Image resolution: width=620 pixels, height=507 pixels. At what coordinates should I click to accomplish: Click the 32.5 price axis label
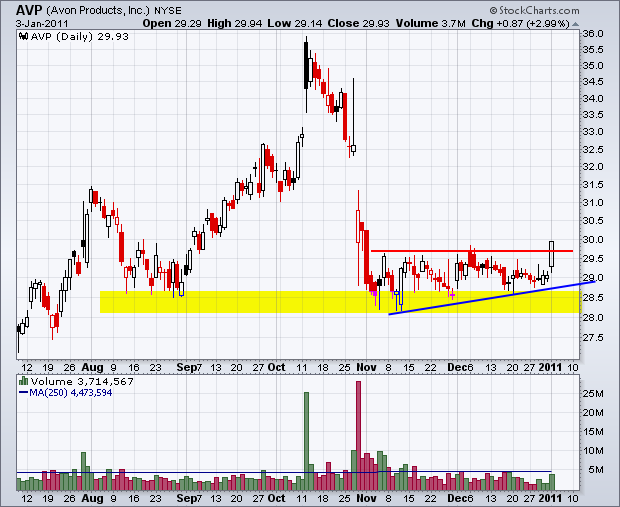point(593,149)
